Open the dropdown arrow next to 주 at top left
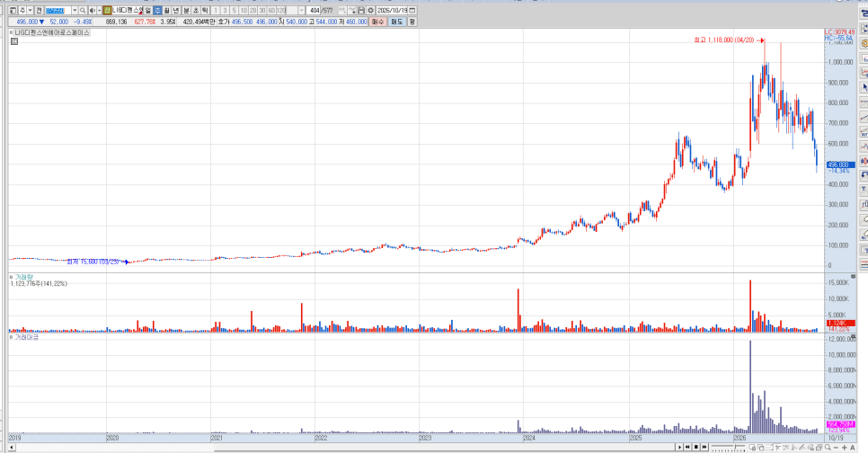Viewport: 868px width, 453px height. tap(31, 10)
